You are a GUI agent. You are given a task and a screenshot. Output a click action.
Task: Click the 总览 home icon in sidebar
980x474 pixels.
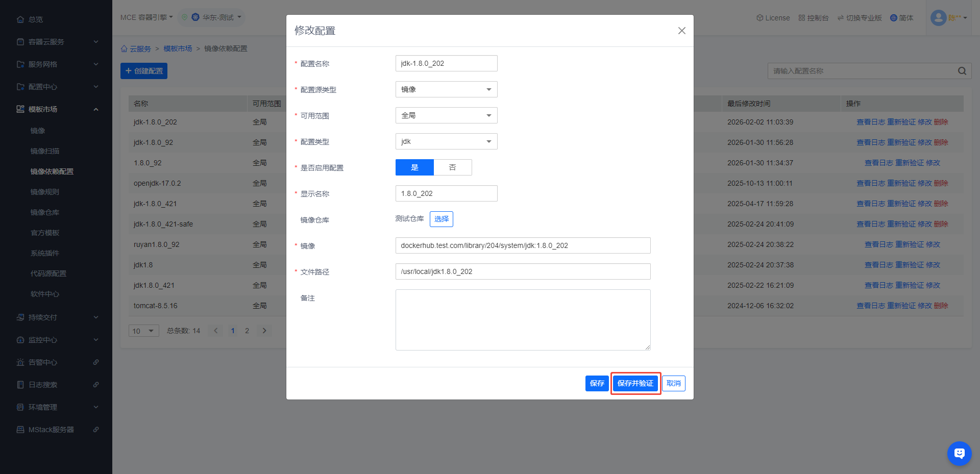[x=20, y=19]
